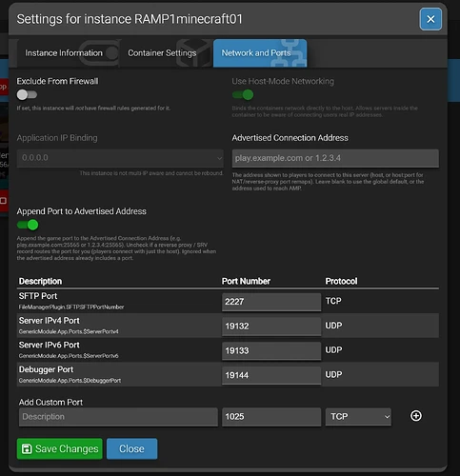Click the Debugger Port number field
460x476 pixels.
tap(271, 375)
